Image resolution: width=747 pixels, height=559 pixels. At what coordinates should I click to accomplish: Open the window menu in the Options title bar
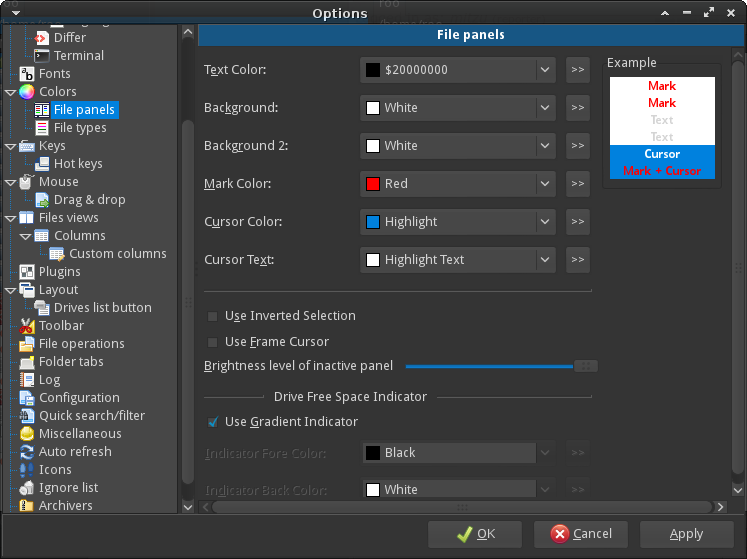point(16,13)
